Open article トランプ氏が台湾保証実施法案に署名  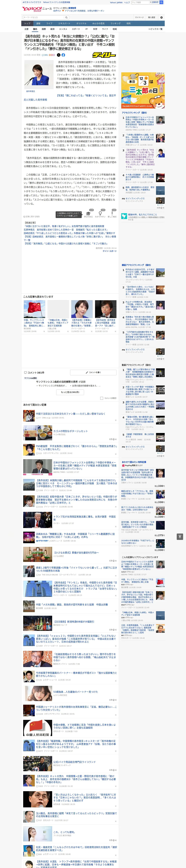pos(84,518)
